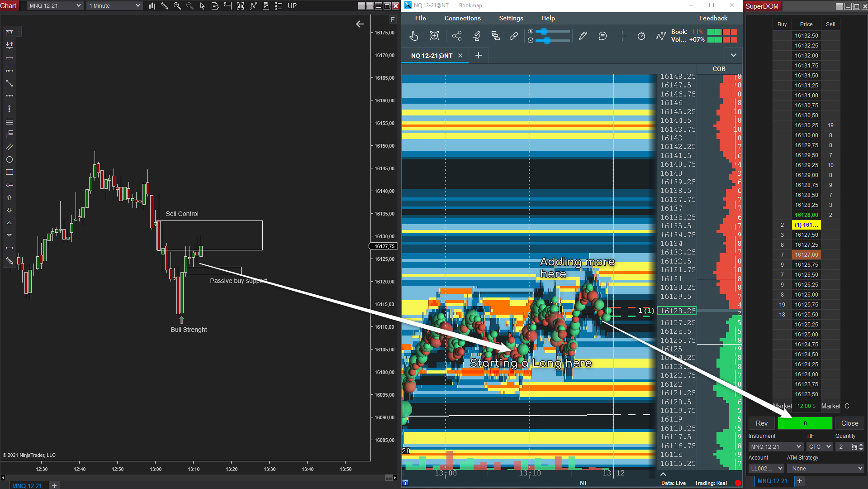Adjust the lower volume-dot slider in Bookmap
This screenshot has width=868, height=489.
[552, 40]
